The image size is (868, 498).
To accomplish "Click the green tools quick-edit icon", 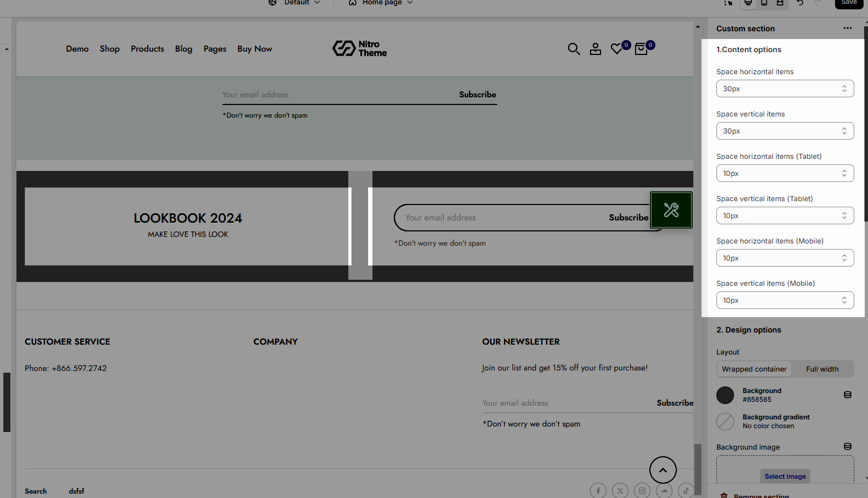I will [x=671, y=210].
